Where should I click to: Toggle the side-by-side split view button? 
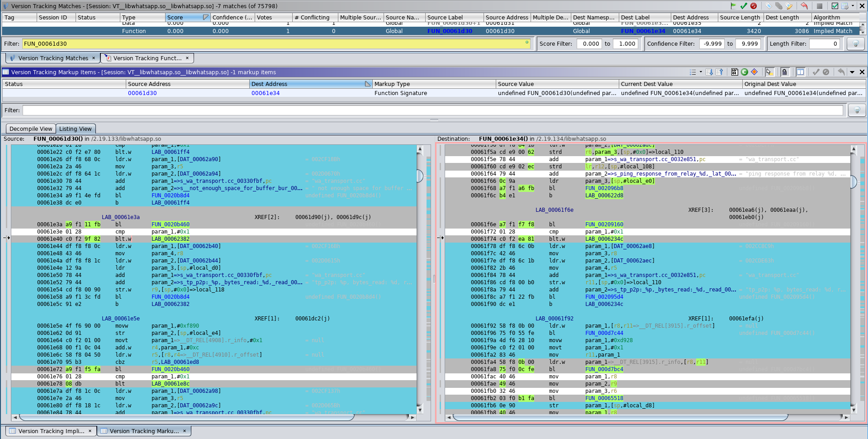coord(801,72)
